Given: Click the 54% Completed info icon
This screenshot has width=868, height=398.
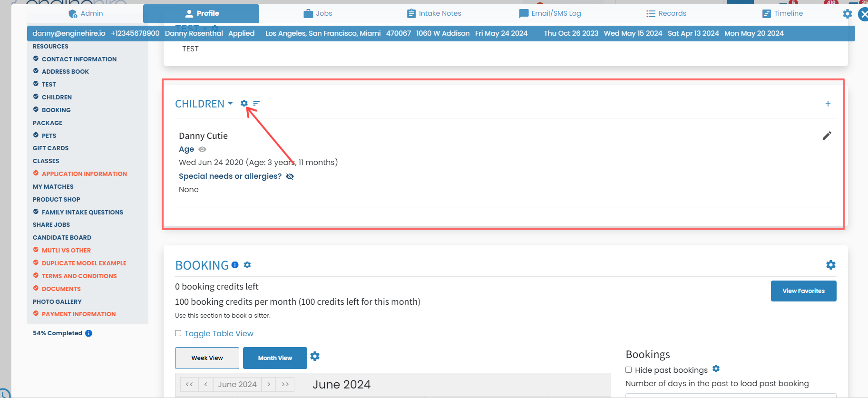Looking at the screenshot, I should pyautogui.click(x=88, y=333).
